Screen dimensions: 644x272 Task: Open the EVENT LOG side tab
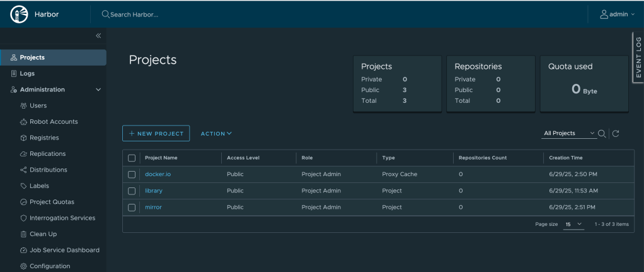pyautogui.click(x=638, y=57)
